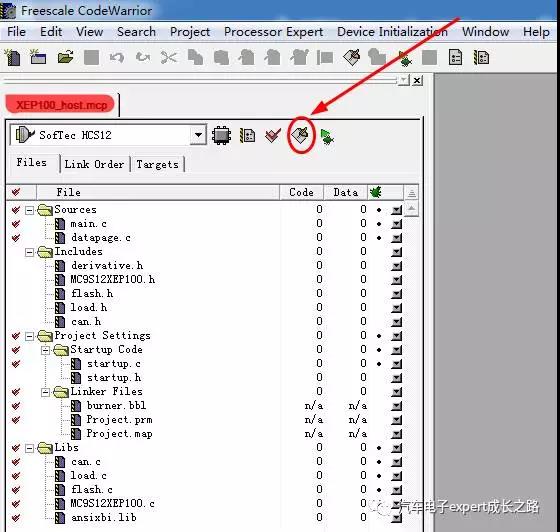Viewport: 560px width, 532px height.
Task: Select the Files tab
Action: [32, 163]
